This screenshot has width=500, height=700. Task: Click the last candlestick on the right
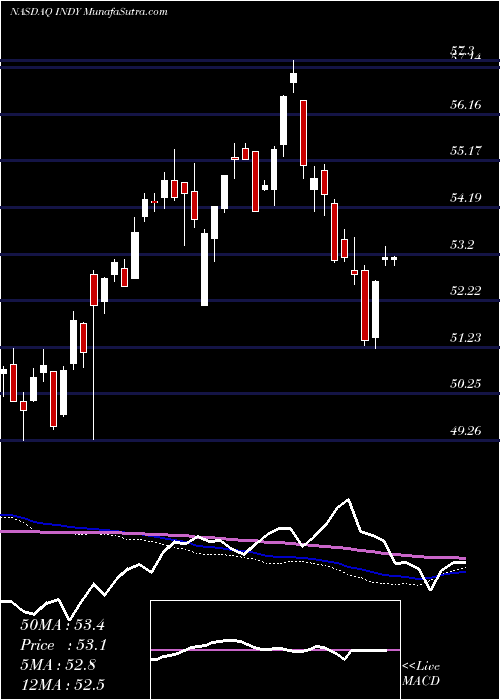pyautogui.click(x=394, y=259)
